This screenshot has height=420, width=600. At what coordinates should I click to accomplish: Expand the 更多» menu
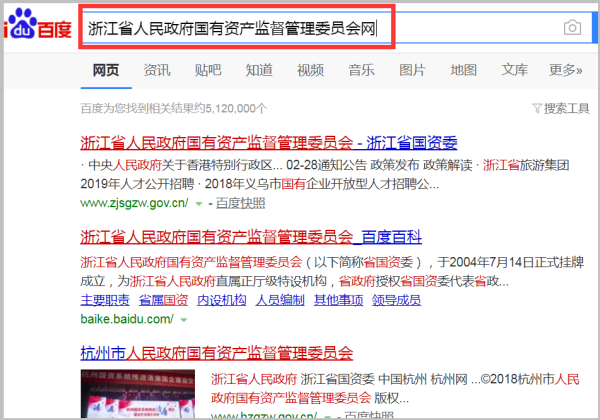[x=566, y=70]
